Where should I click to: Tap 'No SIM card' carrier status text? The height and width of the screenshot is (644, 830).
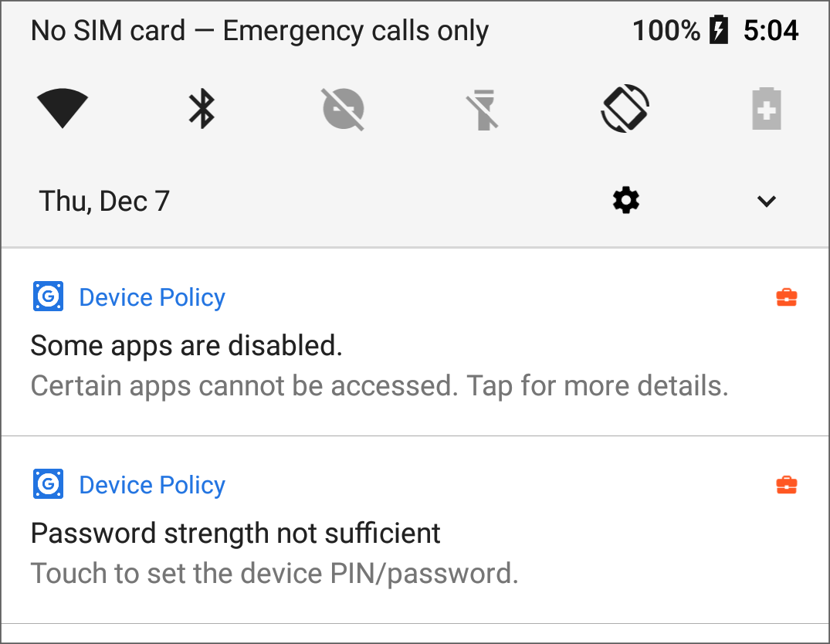point(108,31)
